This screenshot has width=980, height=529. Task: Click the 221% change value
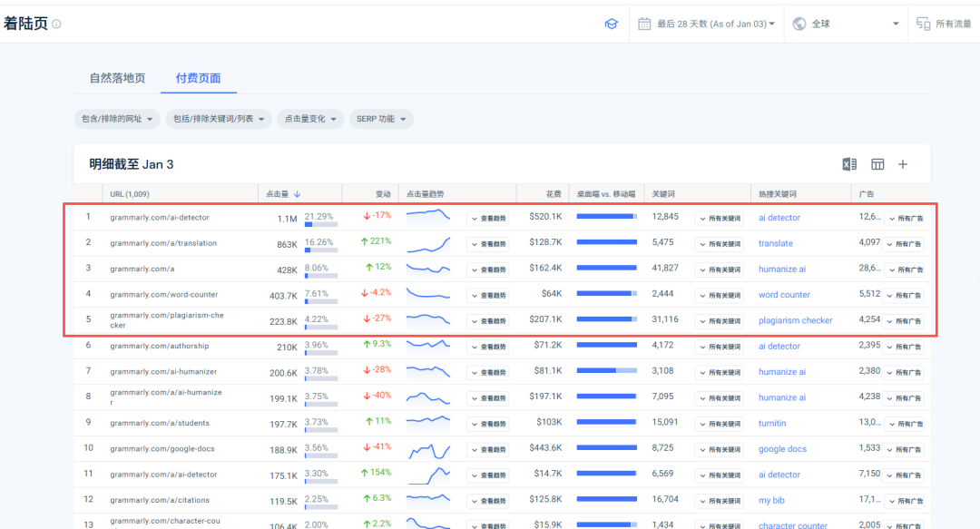click(x=376, y=240)
